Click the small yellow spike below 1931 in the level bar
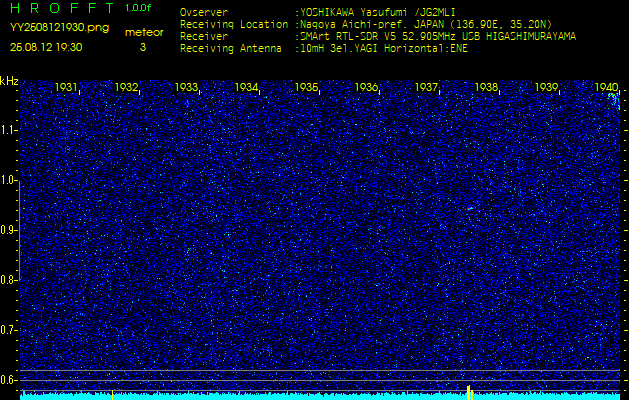The width and height of the screenshot is (629, 400). point(112,395)
